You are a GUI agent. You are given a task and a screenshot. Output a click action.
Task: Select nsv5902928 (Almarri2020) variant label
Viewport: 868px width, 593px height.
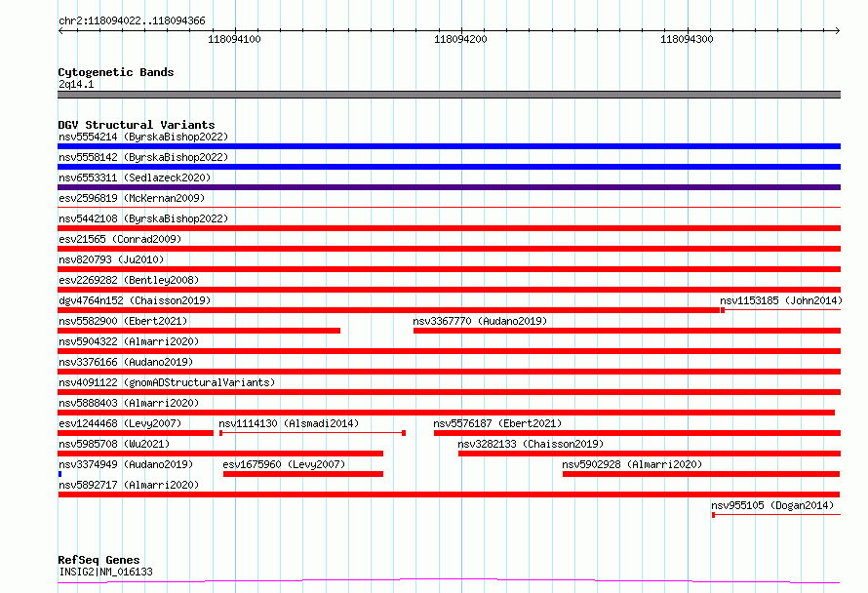click(632, 464)
